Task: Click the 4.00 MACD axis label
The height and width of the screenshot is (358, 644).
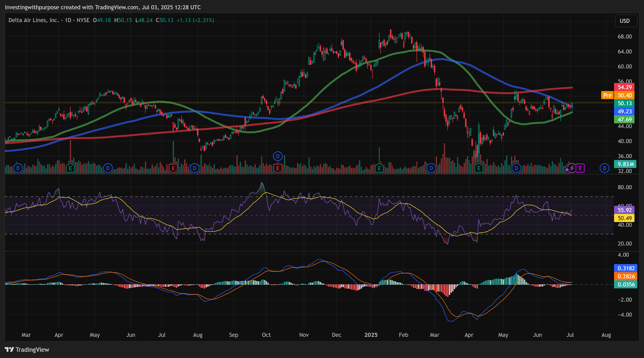Action: coord(623,255)
